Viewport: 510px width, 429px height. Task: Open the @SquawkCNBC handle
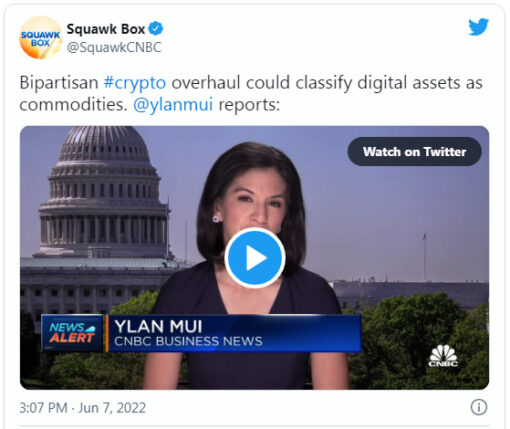tap(114, 47)
